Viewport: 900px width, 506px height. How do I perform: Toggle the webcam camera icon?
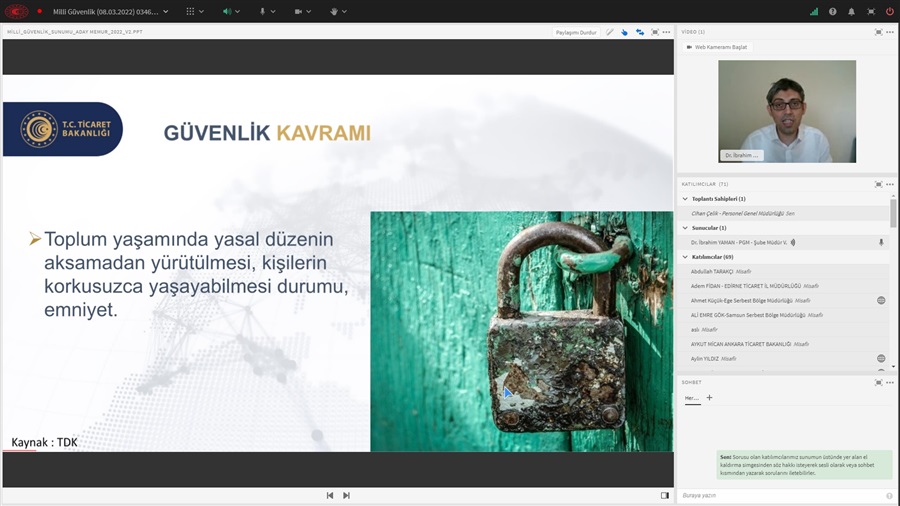tap(298, 12)
